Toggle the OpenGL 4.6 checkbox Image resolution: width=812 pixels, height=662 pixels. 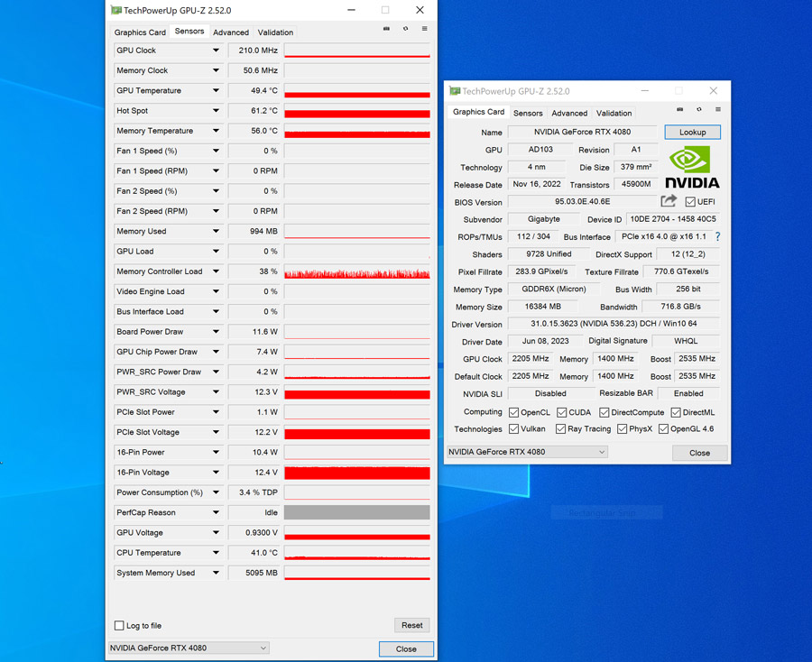pyautogui.click(x=663, y=429)
